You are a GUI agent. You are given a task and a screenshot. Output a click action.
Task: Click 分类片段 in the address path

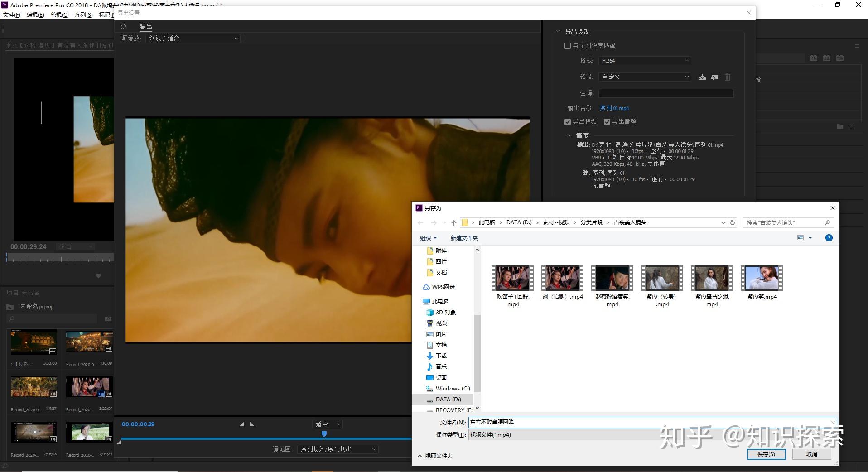tap(592, 222)
